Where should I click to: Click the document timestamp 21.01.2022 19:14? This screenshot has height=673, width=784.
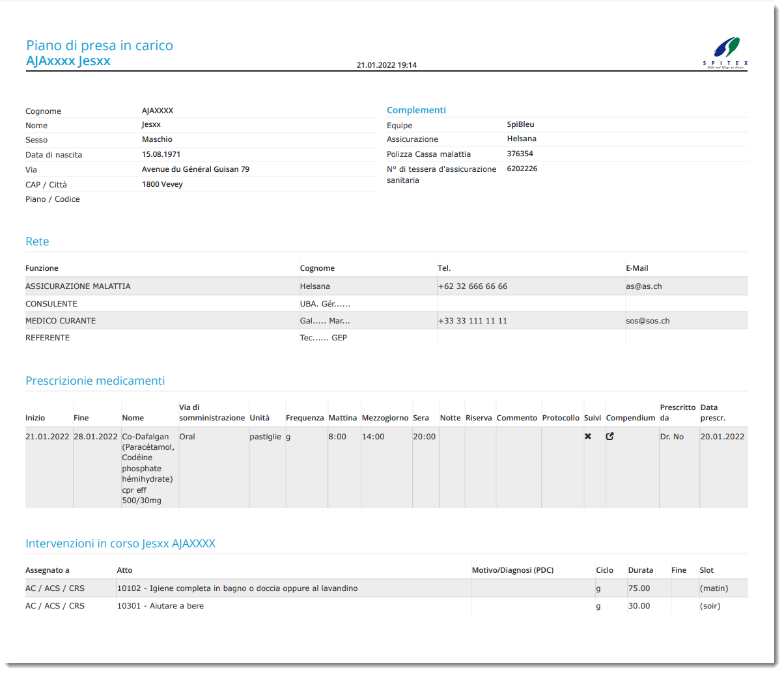click(x=386, y=65)
